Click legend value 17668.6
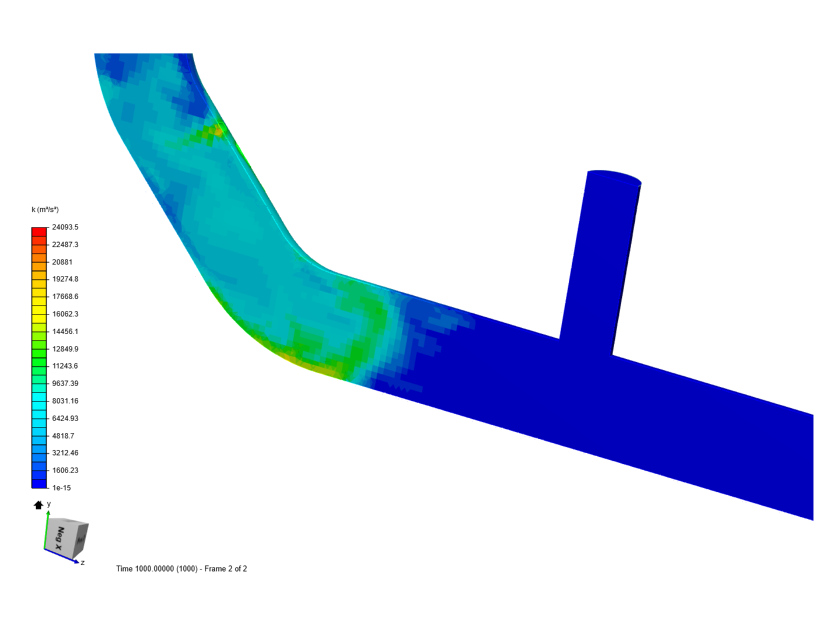The width and height of the screenshot is (840, 630). point(65,296)
